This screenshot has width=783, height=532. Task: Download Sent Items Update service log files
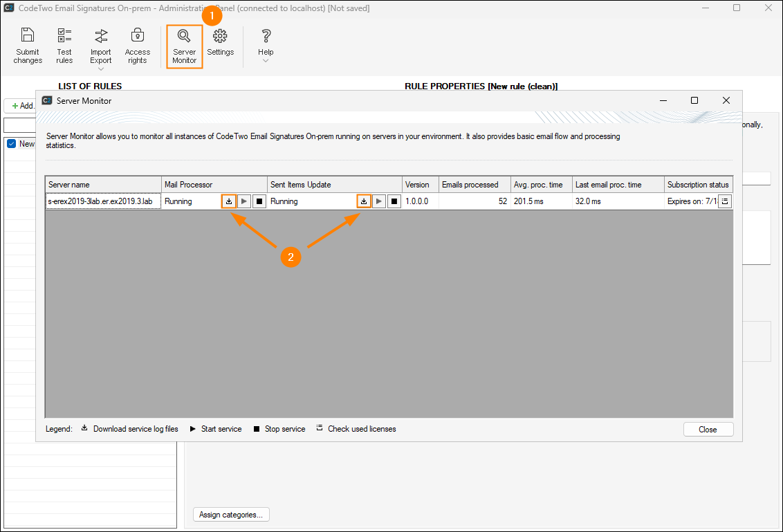coord(364,201)
